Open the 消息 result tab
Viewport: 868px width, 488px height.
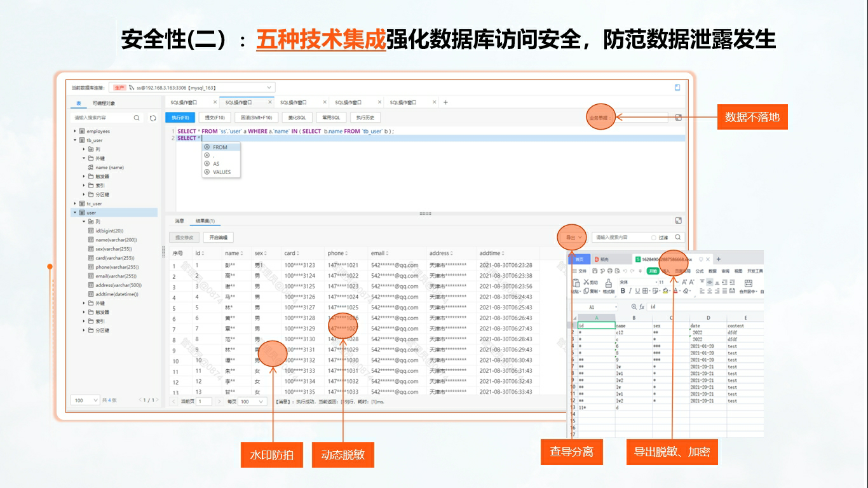pyautogui.click(x=179, y=221)
